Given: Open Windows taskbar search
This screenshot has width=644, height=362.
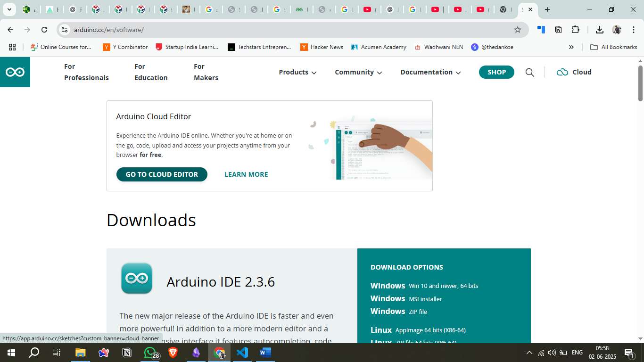Looking at the screenshot, I should coord(34,353).
